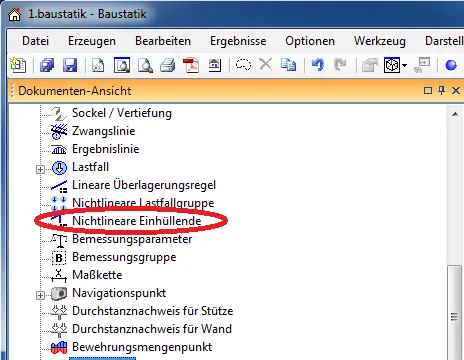Select Sockel / Vertiefung tree item
This screenshot has height=360, width=464.
tap(122, 113)
